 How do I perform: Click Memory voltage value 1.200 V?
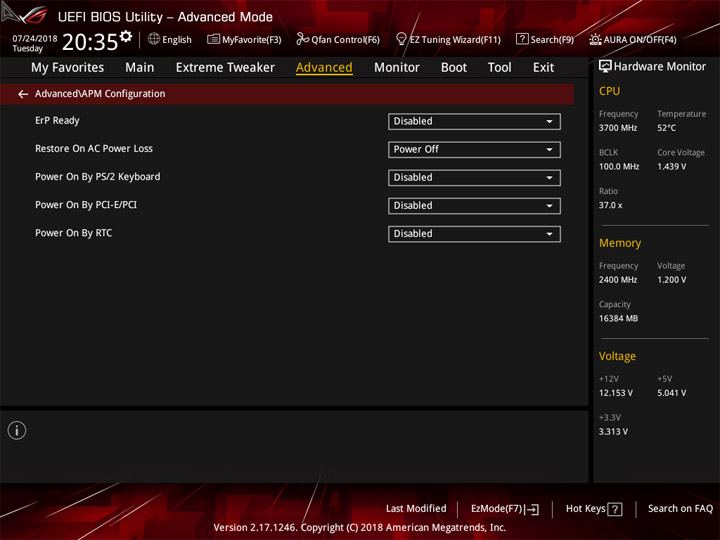coord(671,280)
